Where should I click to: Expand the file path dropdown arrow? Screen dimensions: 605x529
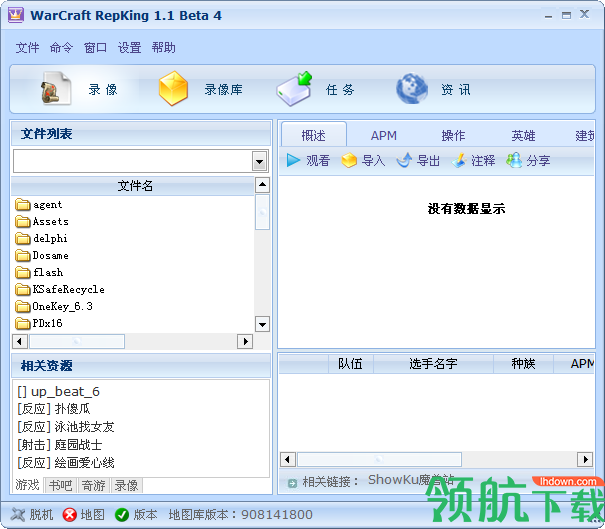point(260,161)
